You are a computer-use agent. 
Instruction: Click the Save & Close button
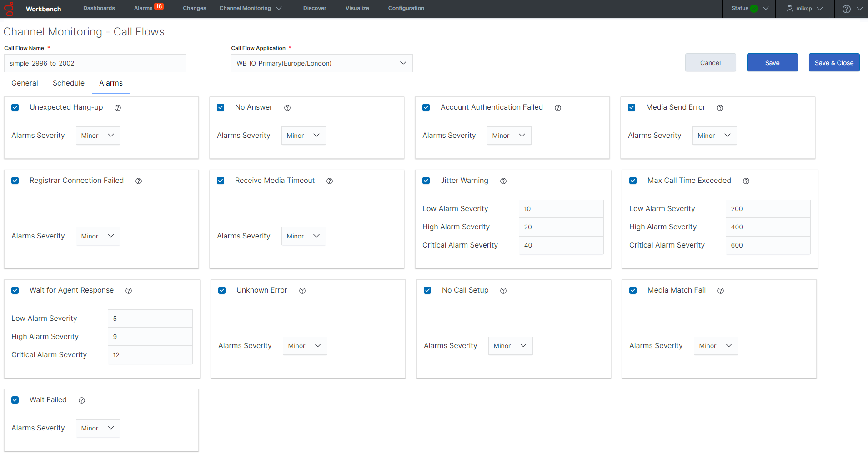pos(834,63)
